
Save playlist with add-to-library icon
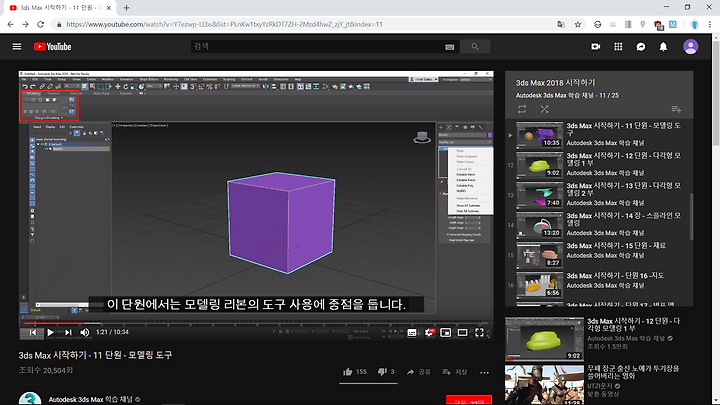point(676,109)
